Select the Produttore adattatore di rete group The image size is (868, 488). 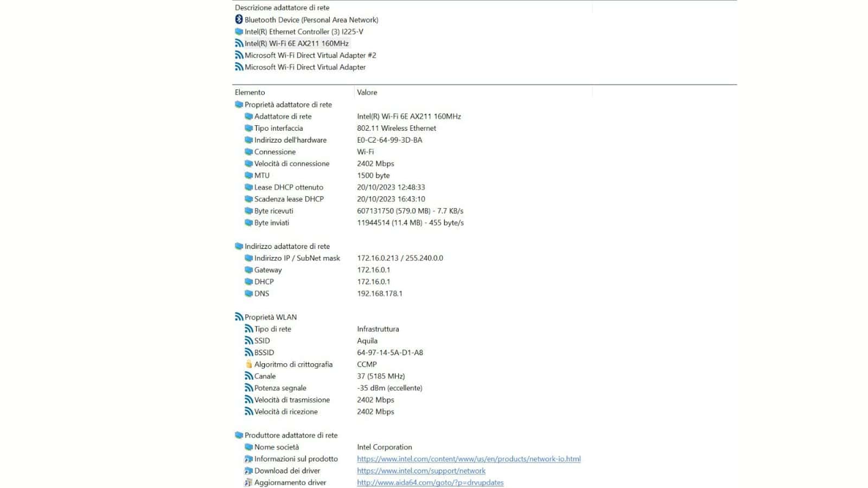click(286, 435)
